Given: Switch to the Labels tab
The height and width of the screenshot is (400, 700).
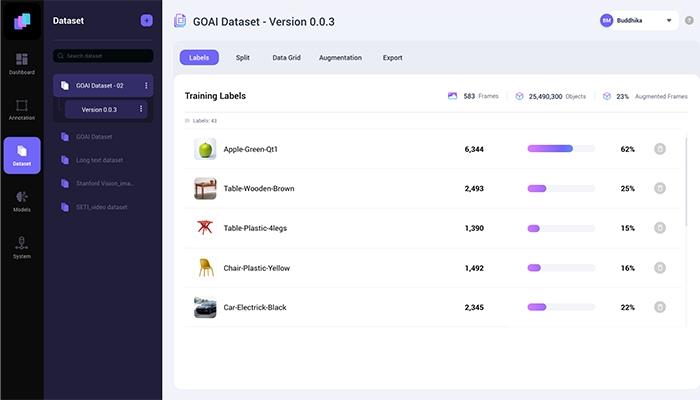Looking at the screenshot, I should coord(199,57).
